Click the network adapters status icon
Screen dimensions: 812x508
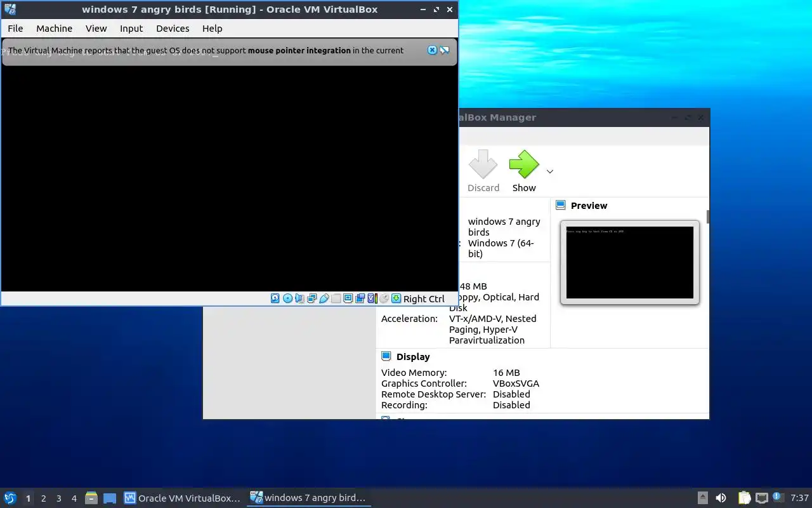pos(311,298)
